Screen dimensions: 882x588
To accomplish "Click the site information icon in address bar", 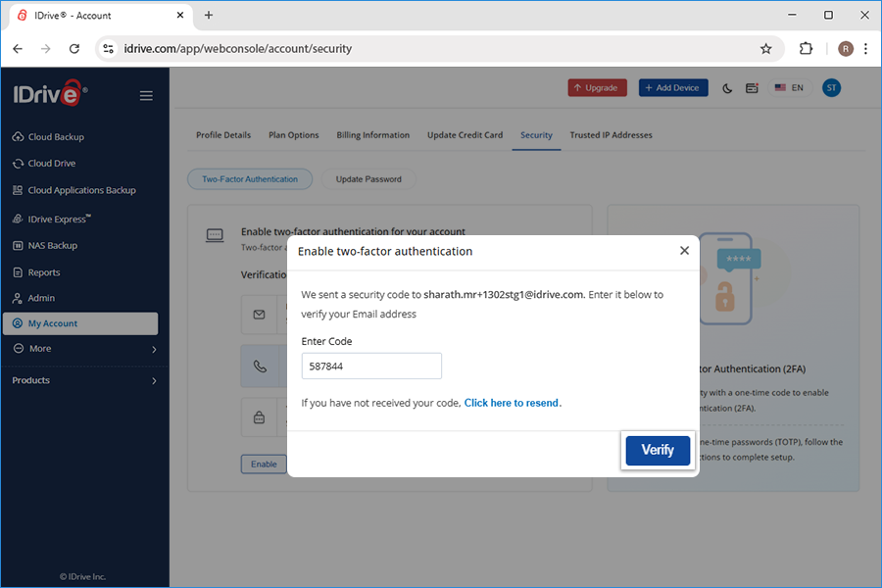I will [108, 49].
